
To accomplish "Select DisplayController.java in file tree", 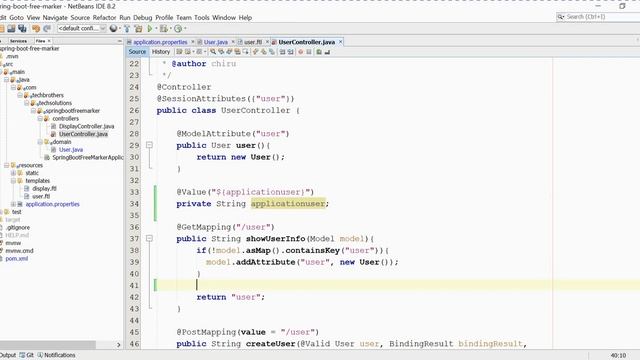I will (87, 127).
